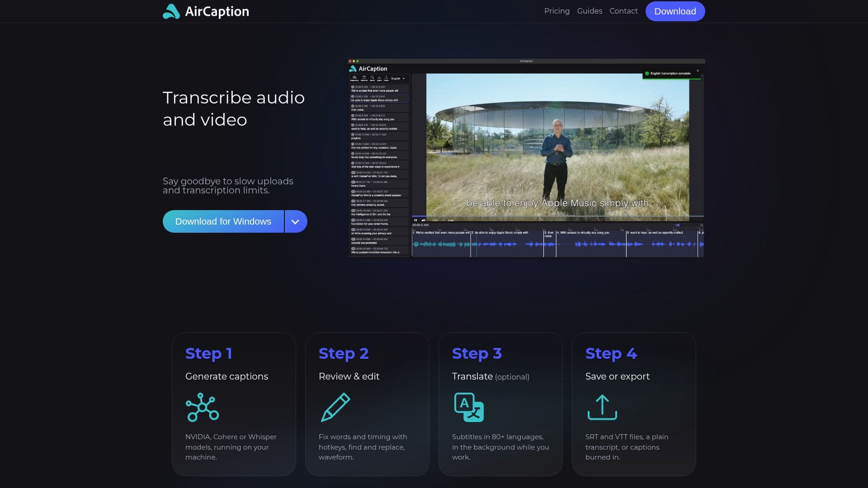Select caption row "that delivers amazing sound,"
Viewport: 868px width, 488px height.
pyautogui.click(x=380, y=203)
